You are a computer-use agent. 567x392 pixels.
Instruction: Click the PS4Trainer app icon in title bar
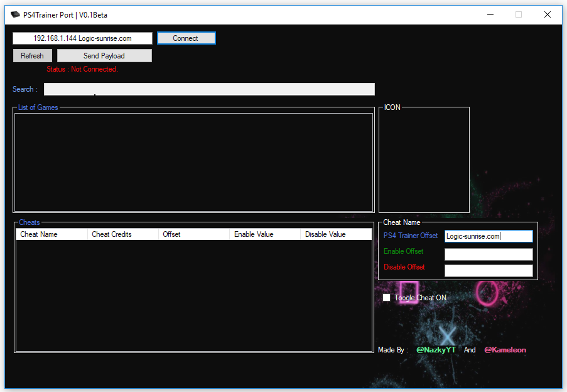coord(15,15)
